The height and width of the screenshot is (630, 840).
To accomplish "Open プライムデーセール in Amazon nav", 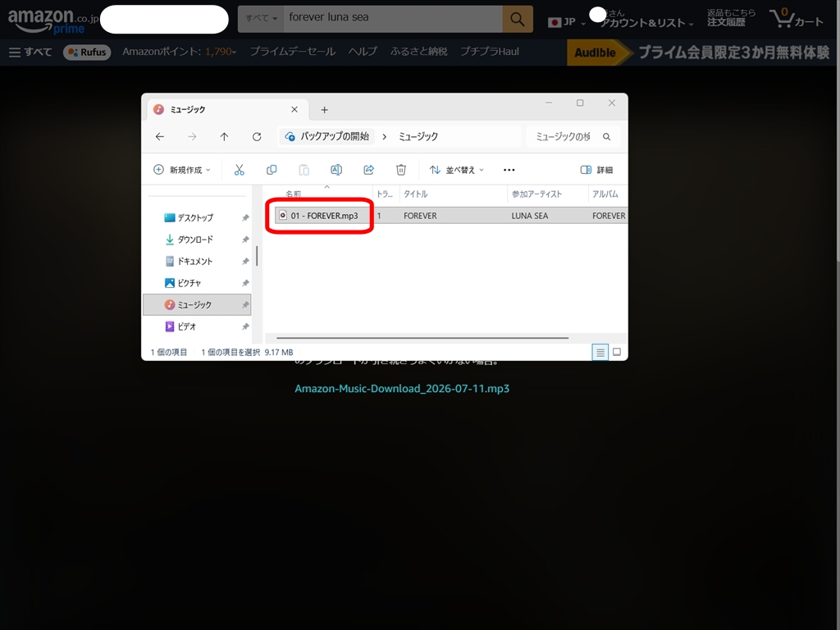I will tap(293, 52).
